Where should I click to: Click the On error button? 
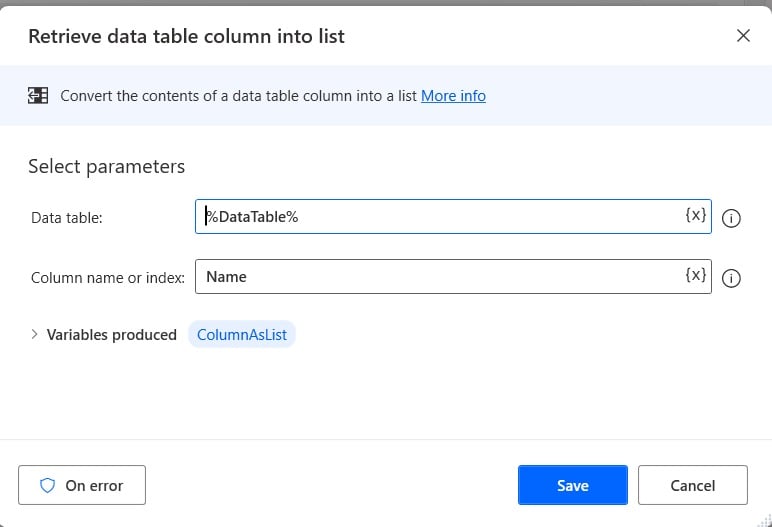(82, 485)
